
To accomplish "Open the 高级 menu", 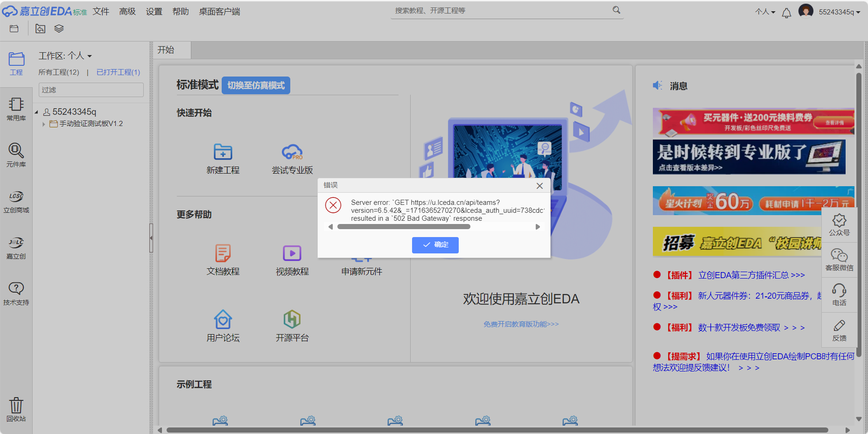I will [x=127, y=12].
